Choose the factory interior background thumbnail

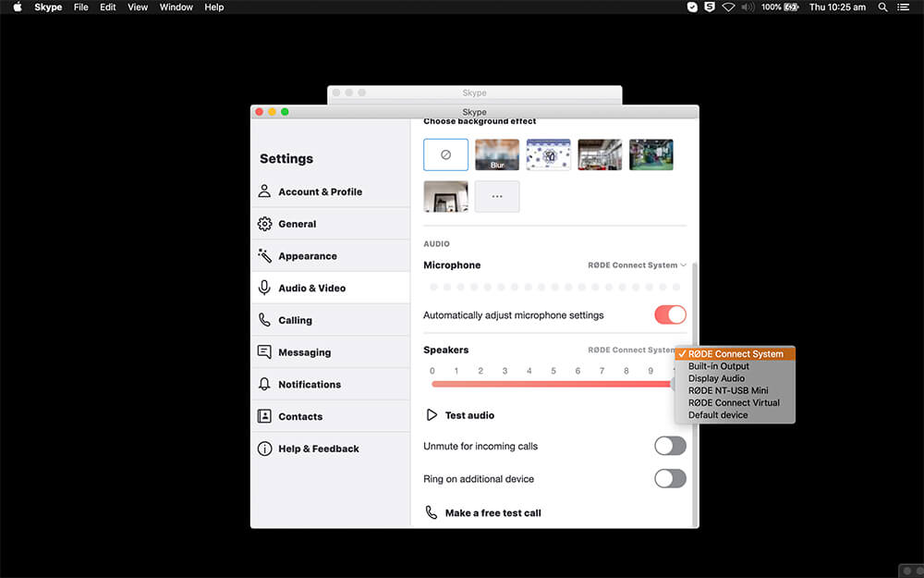coord(600,154)
